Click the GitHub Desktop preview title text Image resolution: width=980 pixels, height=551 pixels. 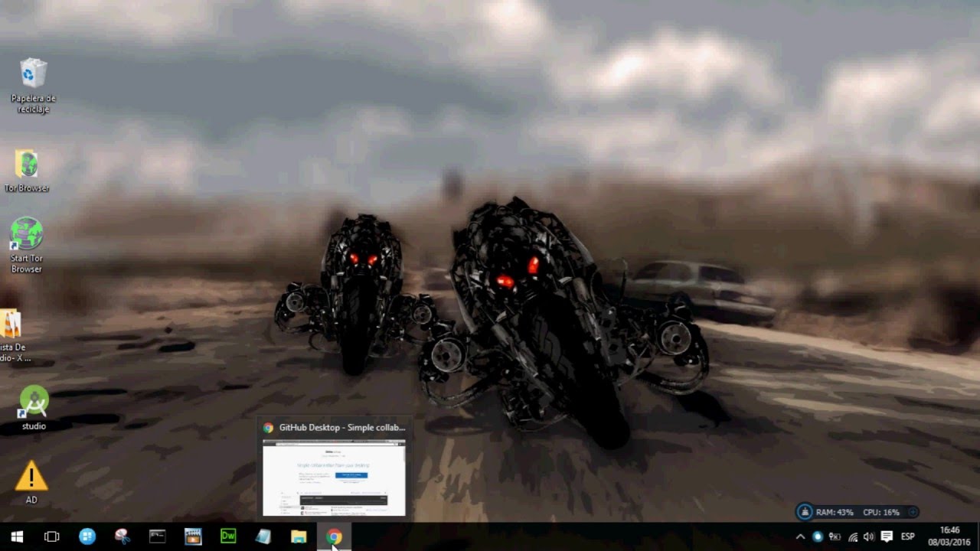pos(342,428)
